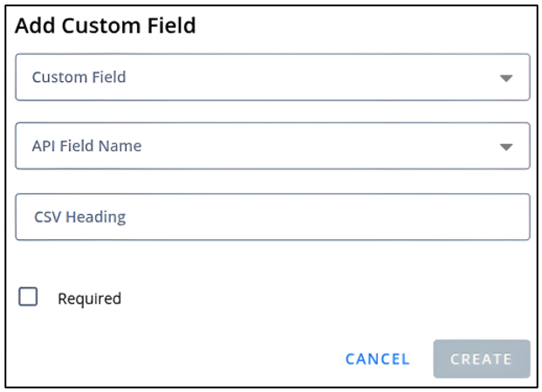
Task: Click the CANCEL button
Action: (377, 360)
